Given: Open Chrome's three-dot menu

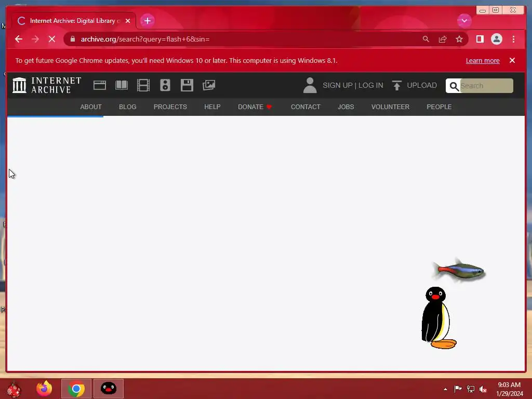Looking at the screenshot, I should tap(513, 39).
